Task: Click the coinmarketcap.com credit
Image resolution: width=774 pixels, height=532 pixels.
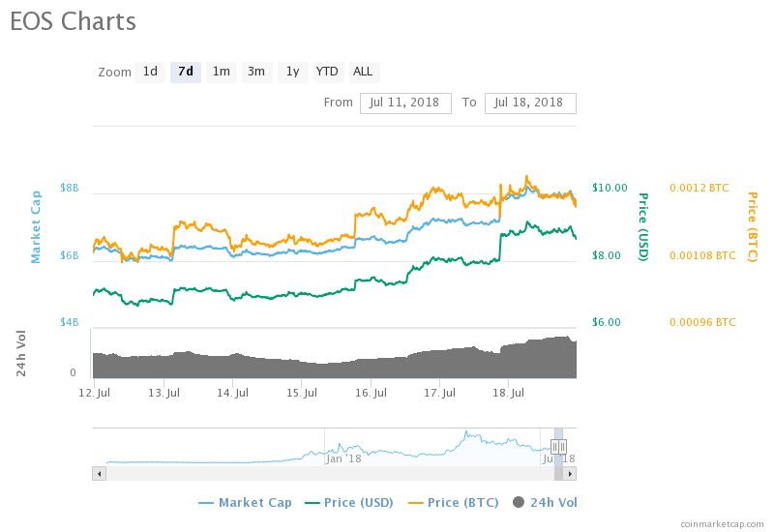Action: click(722, 523)
